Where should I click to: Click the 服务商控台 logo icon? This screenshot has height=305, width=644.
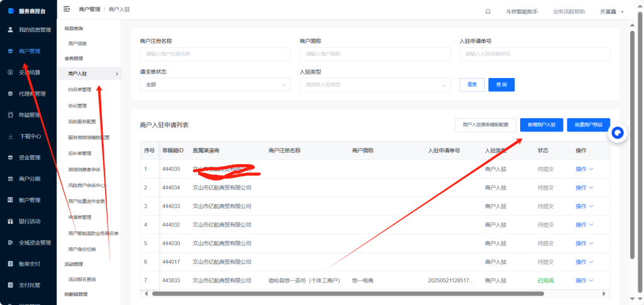pos(11,11)
